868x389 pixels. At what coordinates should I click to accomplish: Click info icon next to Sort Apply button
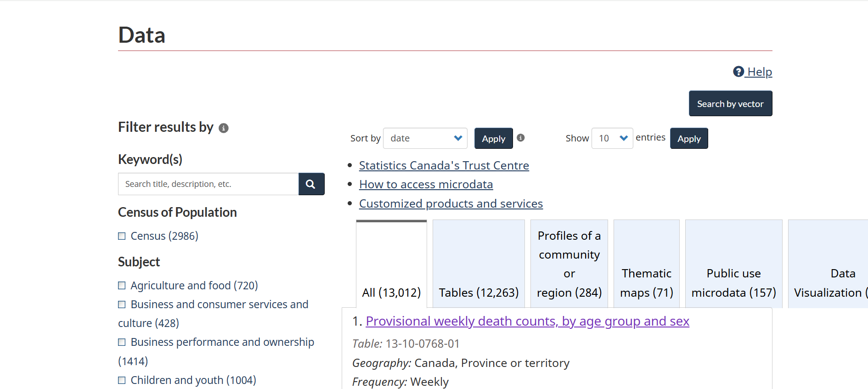tap(521, 138)
